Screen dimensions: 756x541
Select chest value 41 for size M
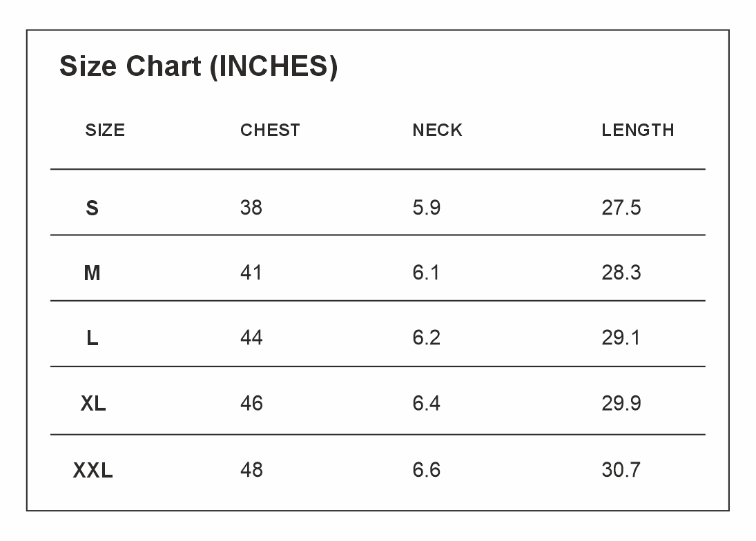click(x=251, y=273)
